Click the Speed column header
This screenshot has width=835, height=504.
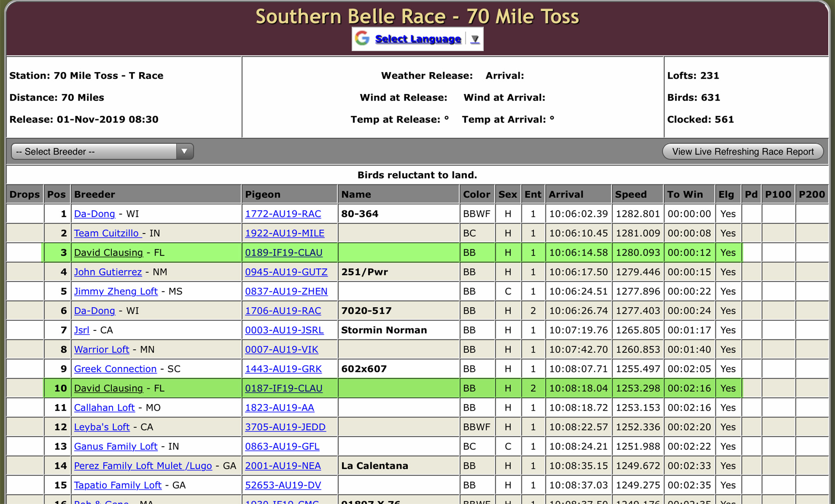tap(630, 194)
